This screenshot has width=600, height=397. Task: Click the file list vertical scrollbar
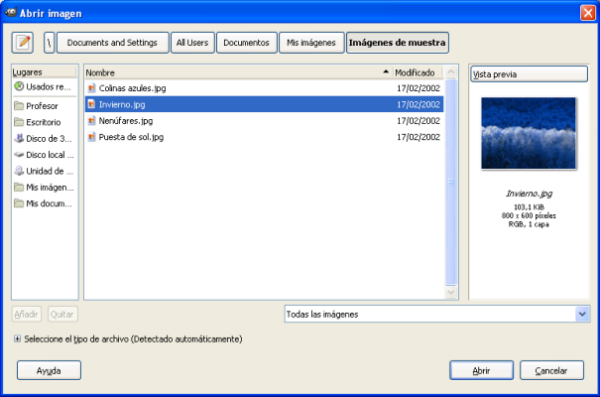click(451, 182)
